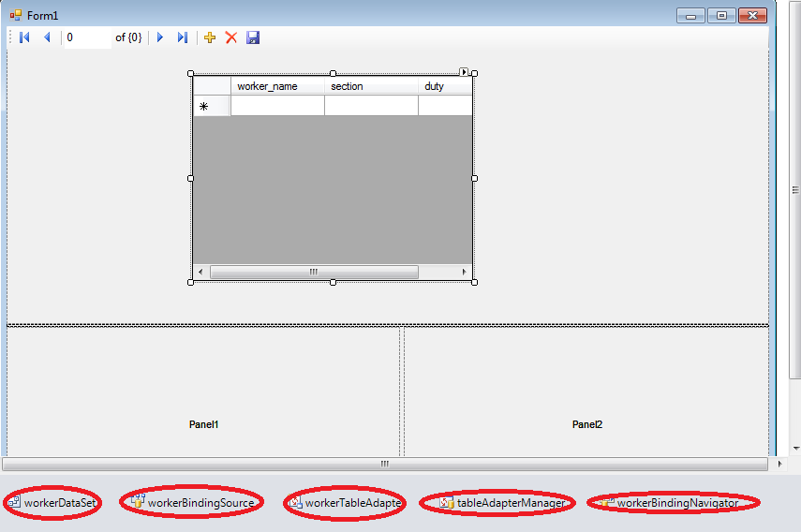
Task: Select the workerTableAdapter component
Action: 345,502
